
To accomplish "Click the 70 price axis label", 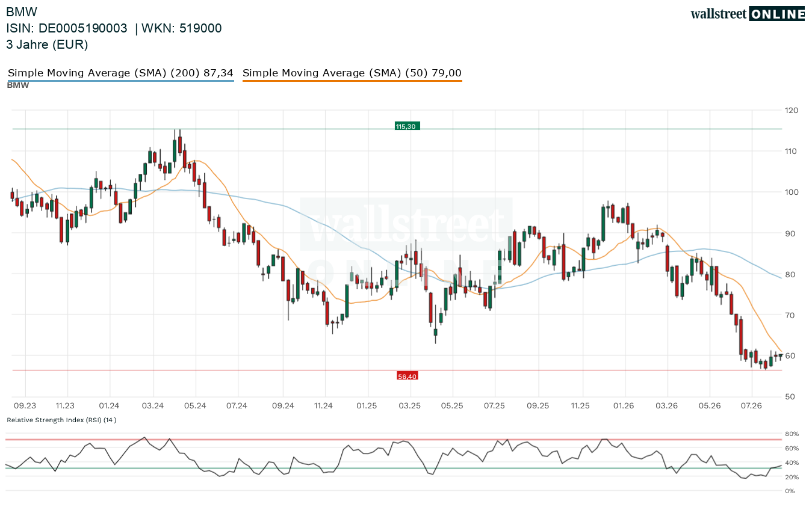I will coord(789,315).
